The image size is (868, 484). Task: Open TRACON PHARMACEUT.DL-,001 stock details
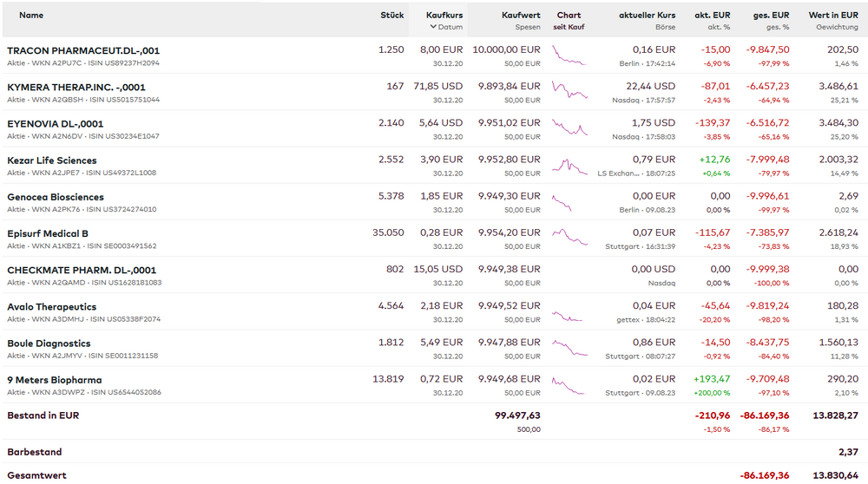coord(83,50)
